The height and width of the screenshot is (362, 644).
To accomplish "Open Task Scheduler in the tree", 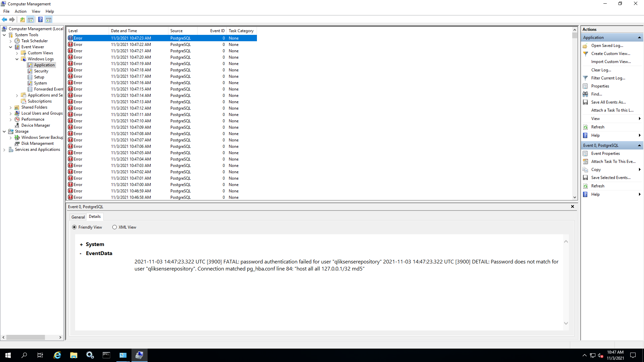I will click(34, 41).
